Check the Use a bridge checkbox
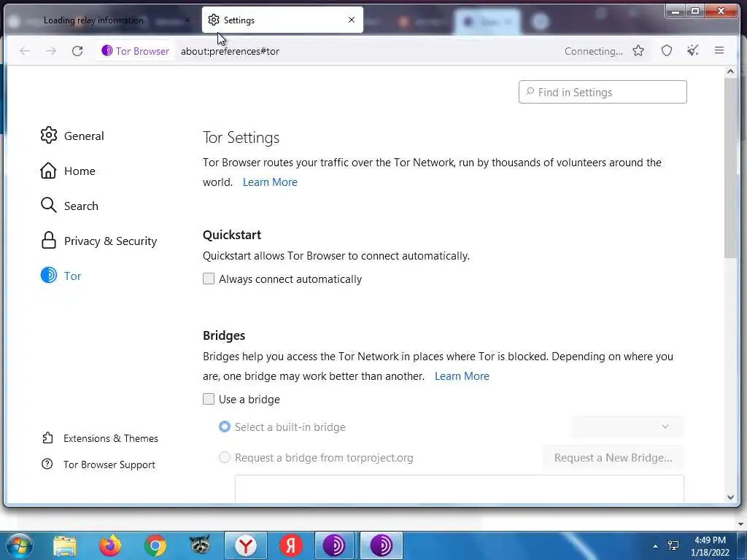 [x=209, y=399]
